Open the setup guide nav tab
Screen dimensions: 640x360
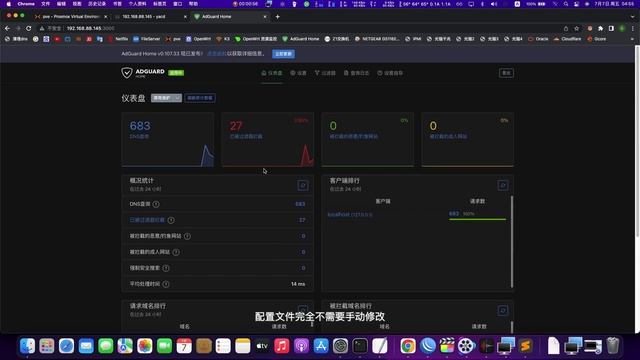point(390,73)
